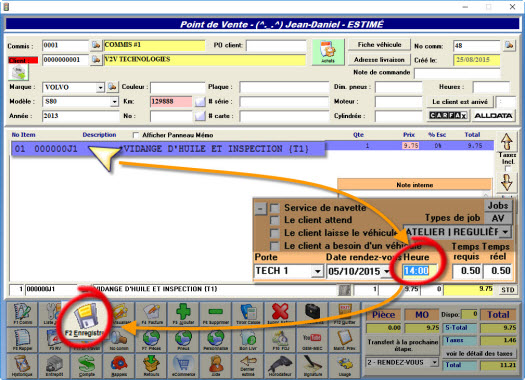Select the AV tab
The width and height of the screenshot is (525, 380).
pyautogui.click(x=498, y=218)
